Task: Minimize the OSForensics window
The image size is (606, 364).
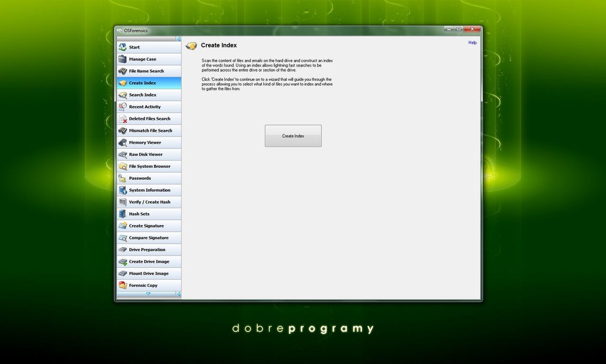Action: (449, 29)
